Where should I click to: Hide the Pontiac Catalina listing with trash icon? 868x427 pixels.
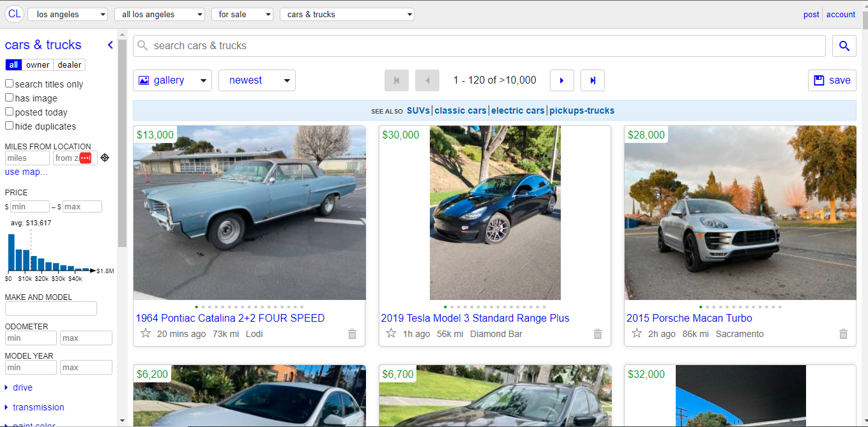[353, 334]
